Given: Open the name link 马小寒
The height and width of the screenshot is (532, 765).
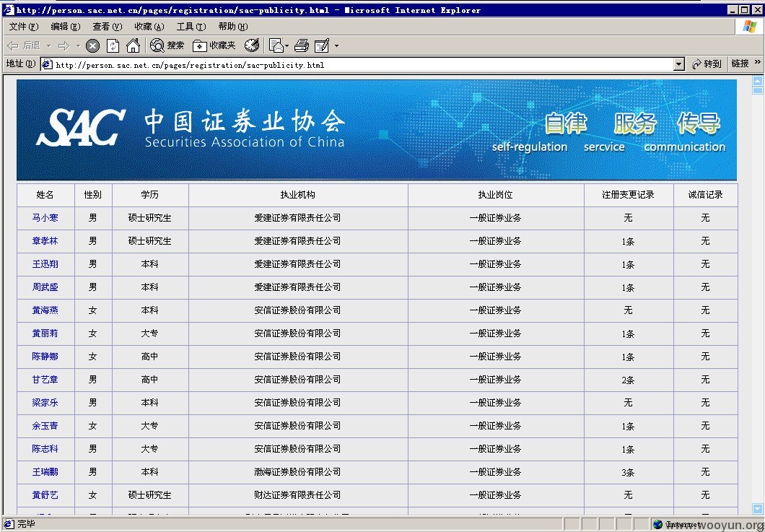Looking at the screenshot, I should click(x=45, y=218).
